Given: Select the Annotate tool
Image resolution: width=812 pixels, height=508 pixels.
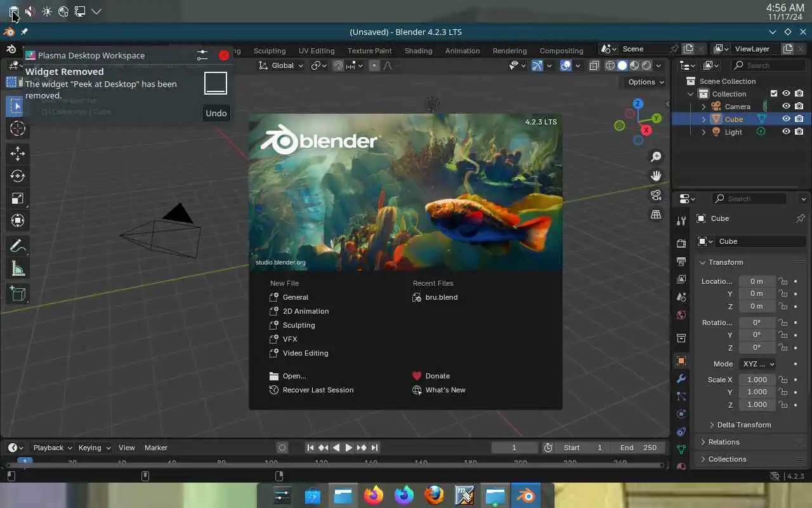Looking at the screenshot, I should pyautogui.click(x=18, y=246).
